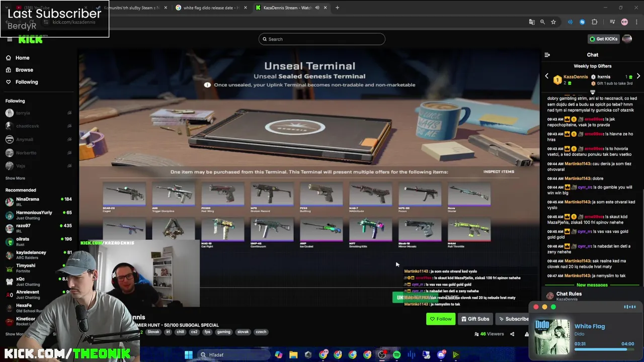Show previous weekly gifter arrow
This screenshot has height=362, width=644.
(x=547, y=76)
